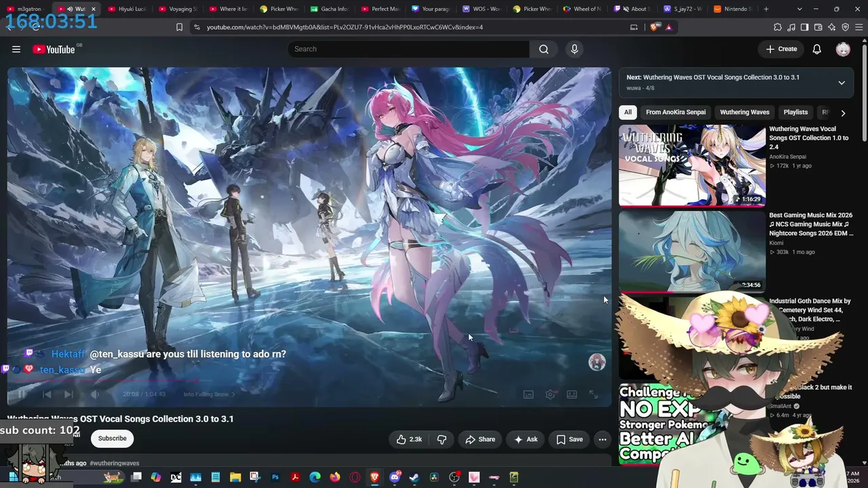Click the Brave Shields lion icon

(654, 27)
